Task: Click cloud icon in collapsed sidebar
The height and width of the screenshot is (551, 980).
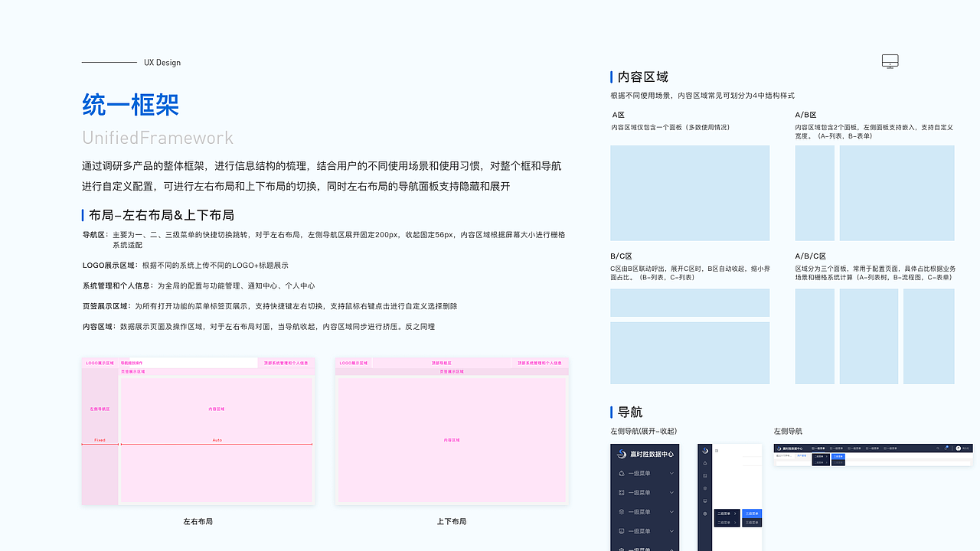Action: pyautogui.click(x=705, y=463)
